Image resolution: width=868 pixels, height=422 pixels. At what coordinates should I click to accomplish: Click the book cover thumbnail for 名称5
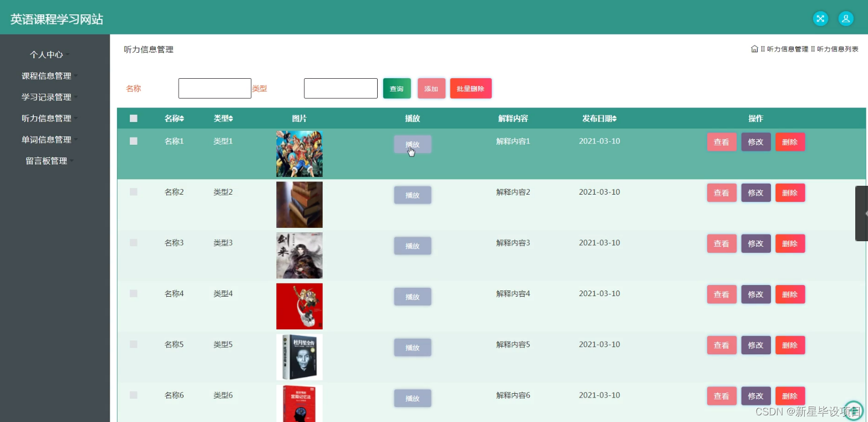(x=299, y=357)
